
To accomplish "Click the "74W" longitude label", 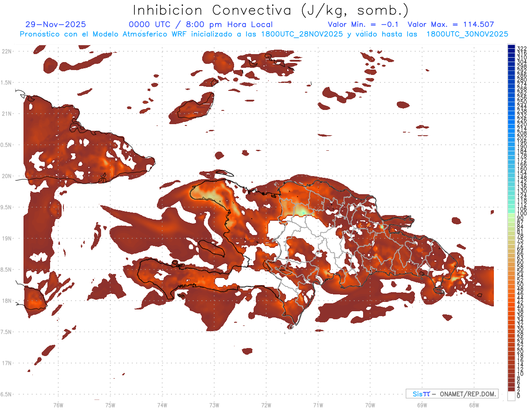I will click(x=162, y=405).
